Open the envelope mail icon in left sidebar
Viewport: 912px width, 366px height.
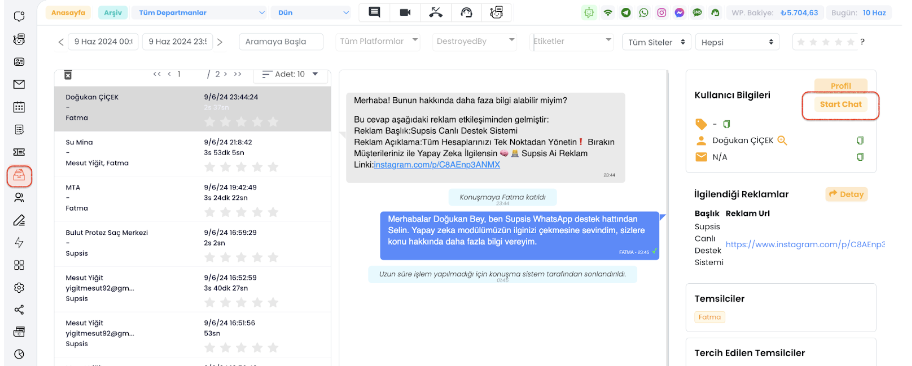click(19, 84)
